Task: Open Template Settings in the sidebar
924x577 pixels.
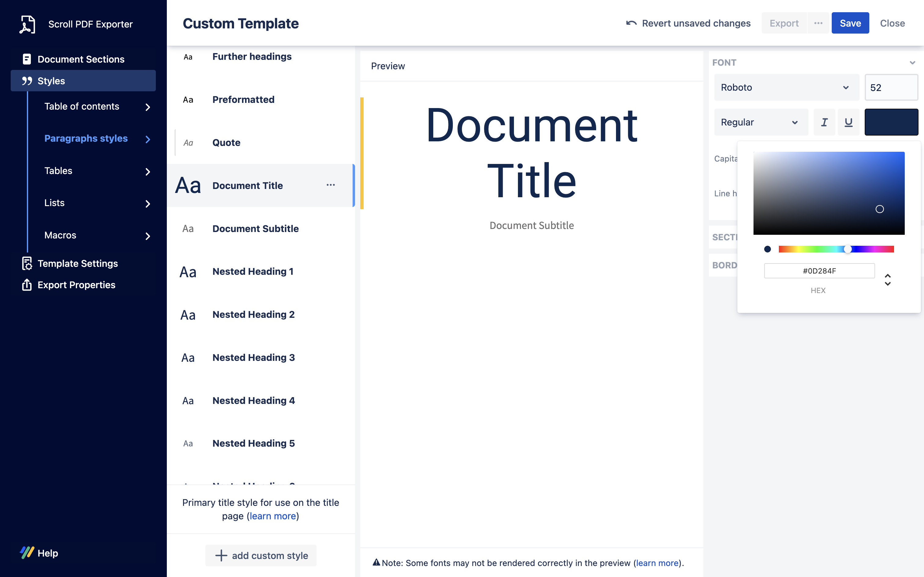Action: (x=78, y=263)
